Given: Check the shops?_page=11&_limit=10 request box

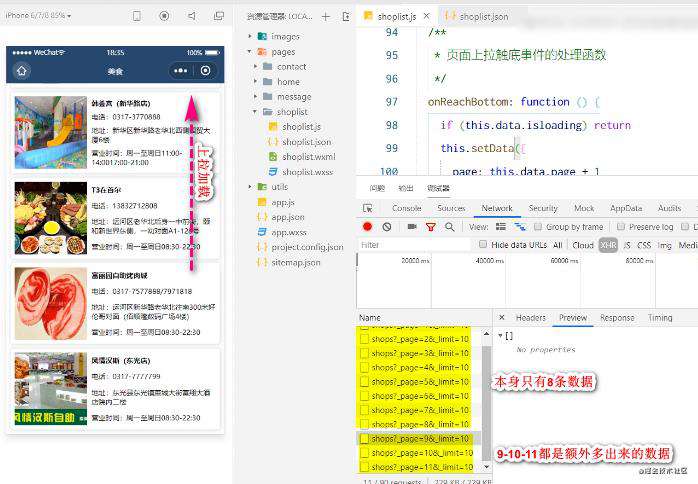Looking at the screenshot, I should [x=365, y=467].
